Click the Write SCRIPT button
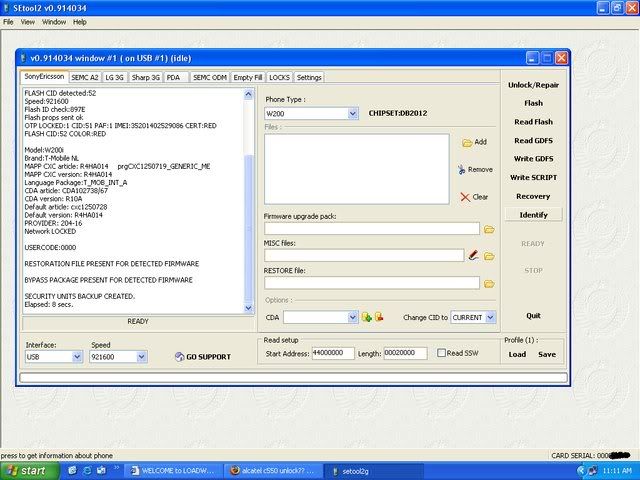This screenshot has height=480, width=640. click(533, 178)
